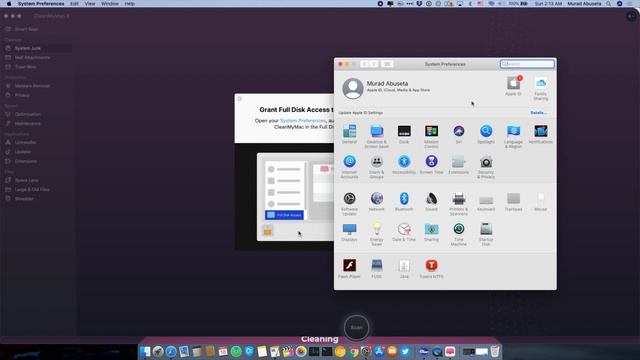Open the Apple menu
This screenshot has width=640, height=360.
9,4
